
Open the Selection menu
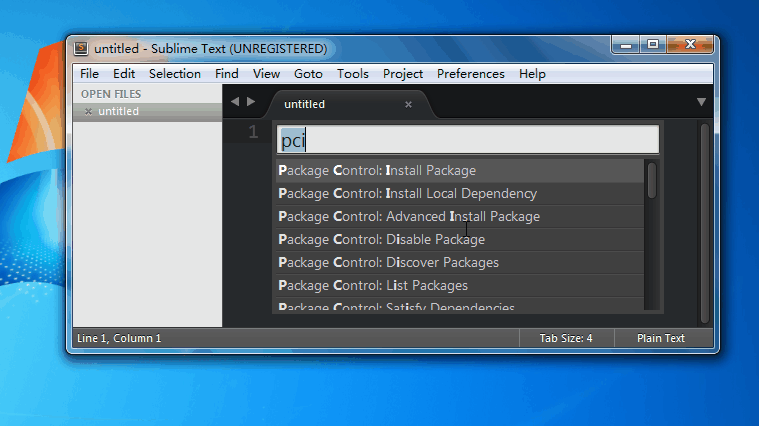(175, 74)
